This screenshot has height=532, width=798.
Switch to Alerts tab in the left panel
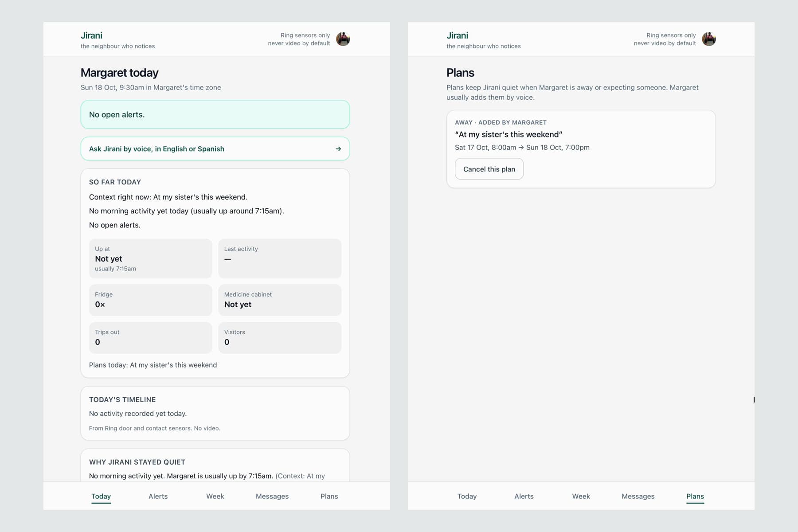[x=158, y=496]
